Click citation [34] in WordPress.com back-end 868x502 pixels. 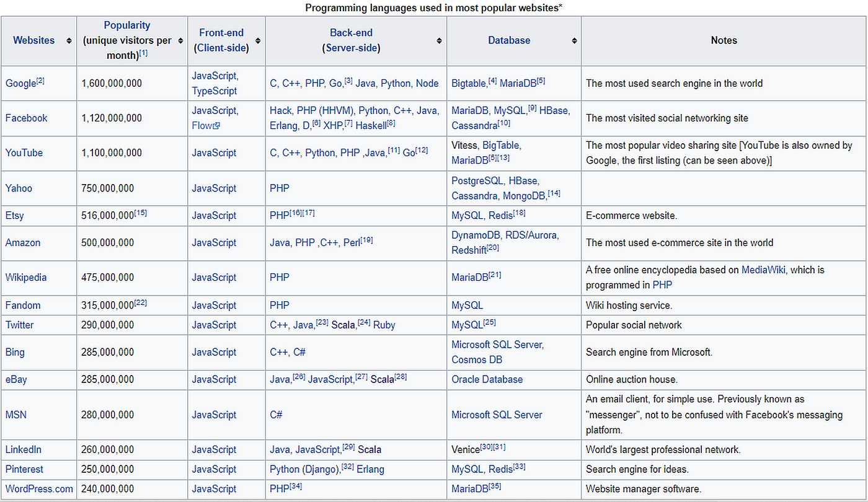[x=296, y=486]
